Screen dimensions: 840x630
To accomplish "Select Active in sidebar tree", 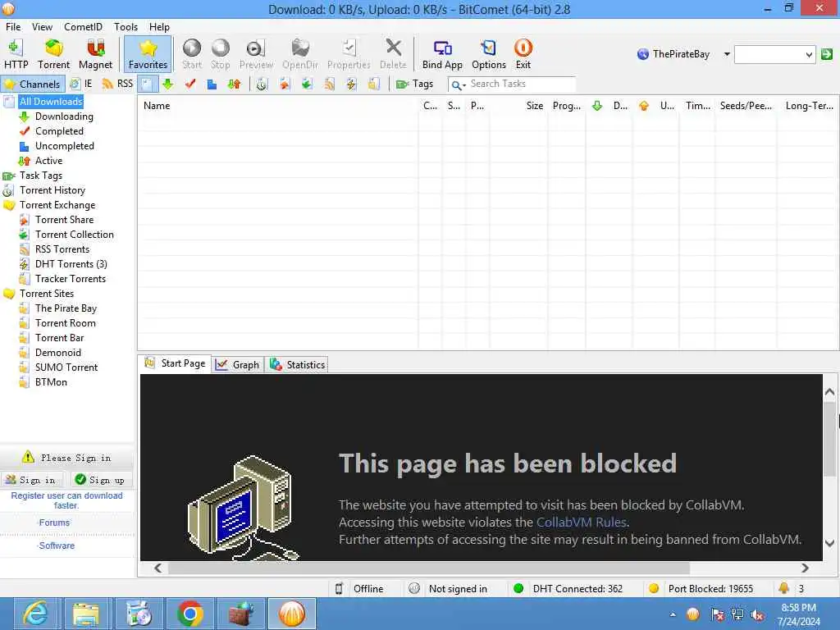I will [x=48, y=161].
